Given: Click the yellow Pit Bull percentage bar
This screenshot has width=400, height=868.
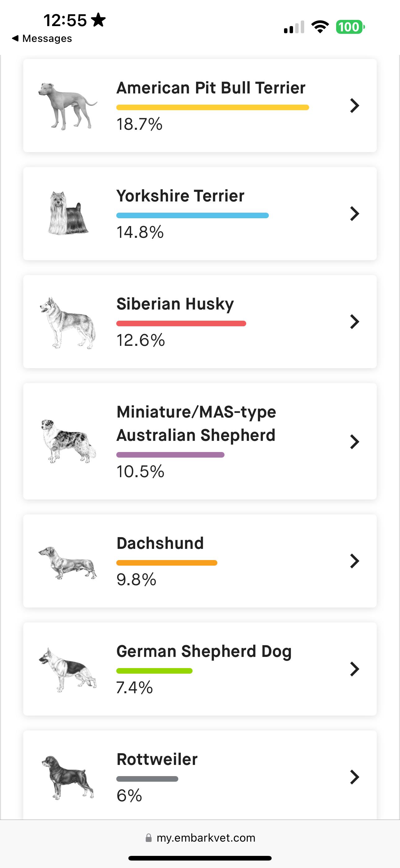Looking at the screenshot, I should (212, 107).
